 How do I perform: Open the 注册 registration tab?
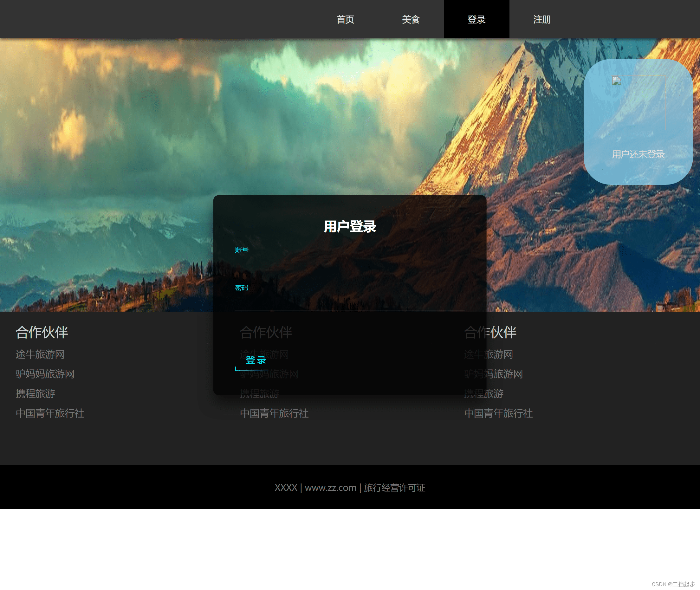coord(541,19)
